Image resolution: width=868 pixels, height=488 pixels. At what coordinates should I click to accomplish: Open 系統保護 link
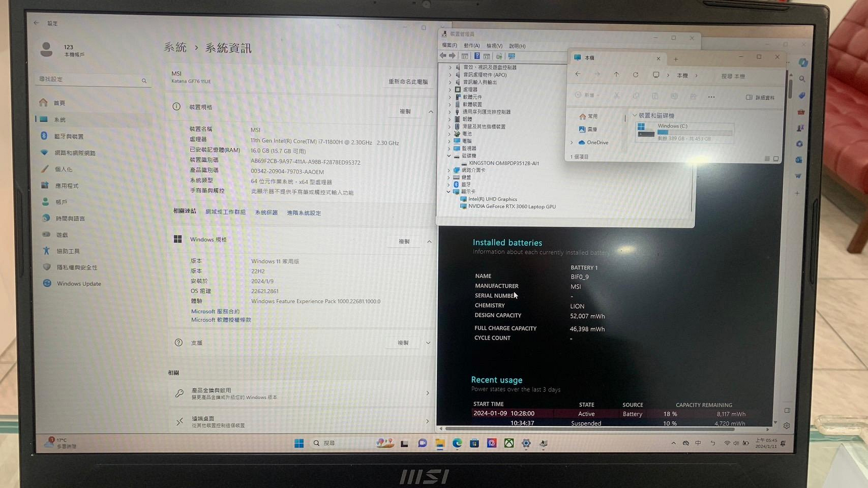pyautogui.click(x=266, y=212)
